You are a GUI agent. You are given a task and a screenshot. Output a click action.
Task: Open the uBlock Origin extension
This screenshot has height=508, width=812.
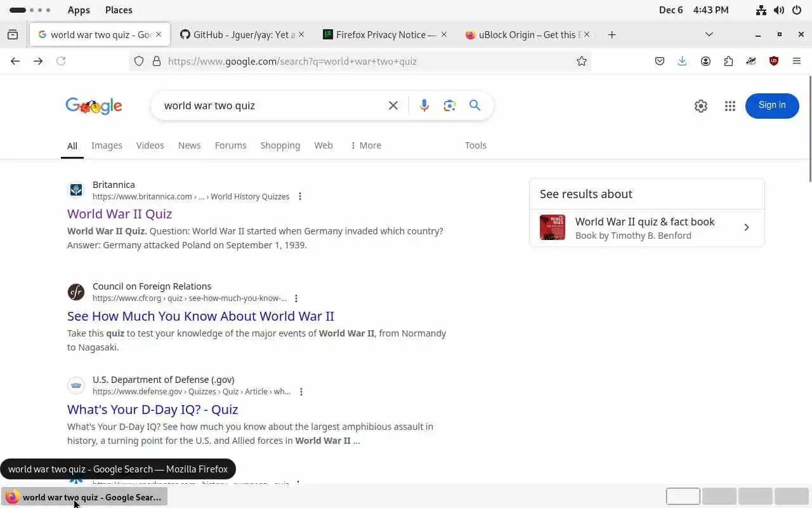click(x=774, y=61)
